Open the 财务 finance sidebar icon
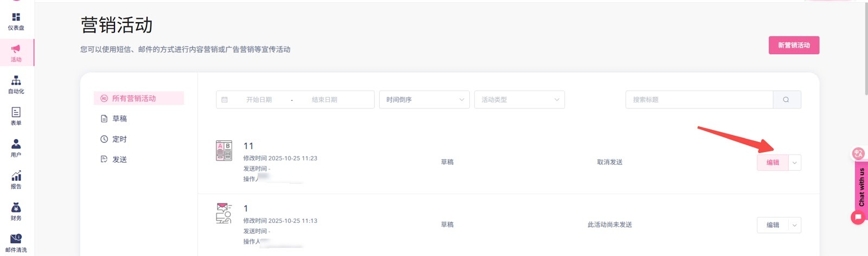868x256 pixels. click(16, 211)
